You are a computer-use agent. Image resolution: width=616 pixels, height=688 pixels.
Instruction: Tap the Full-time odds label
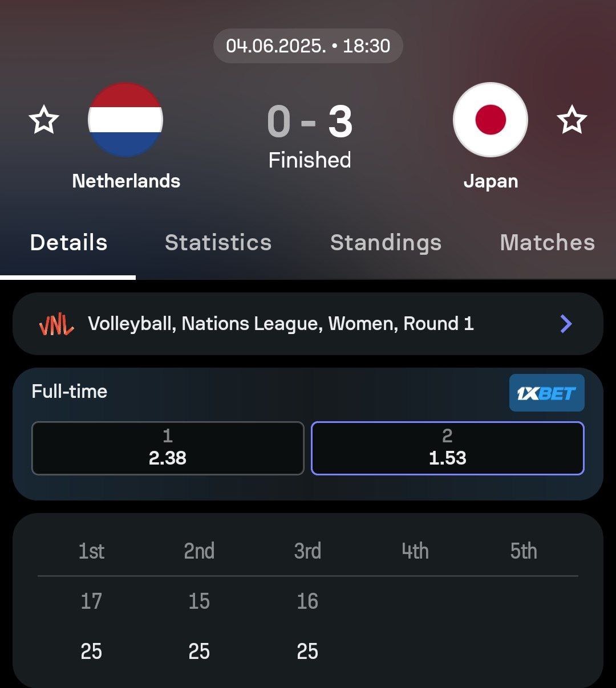click(x=70, y=392)
